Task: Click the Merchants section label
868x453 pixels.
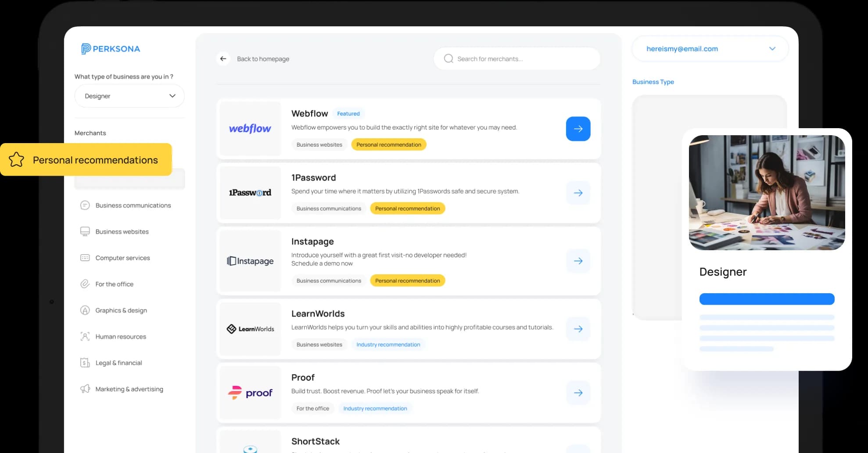Action: (x=90, y=133)
